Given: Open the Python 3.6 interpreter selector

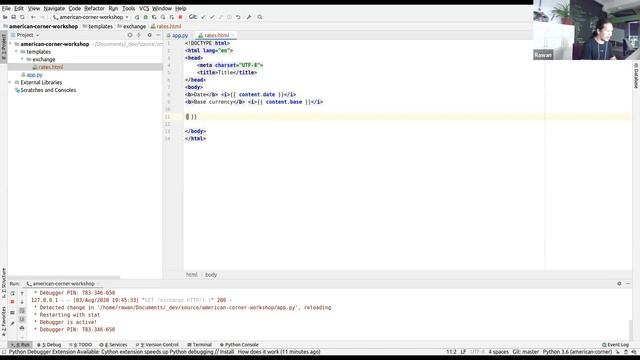Looking at the screenshot, I should click(577, 352).
